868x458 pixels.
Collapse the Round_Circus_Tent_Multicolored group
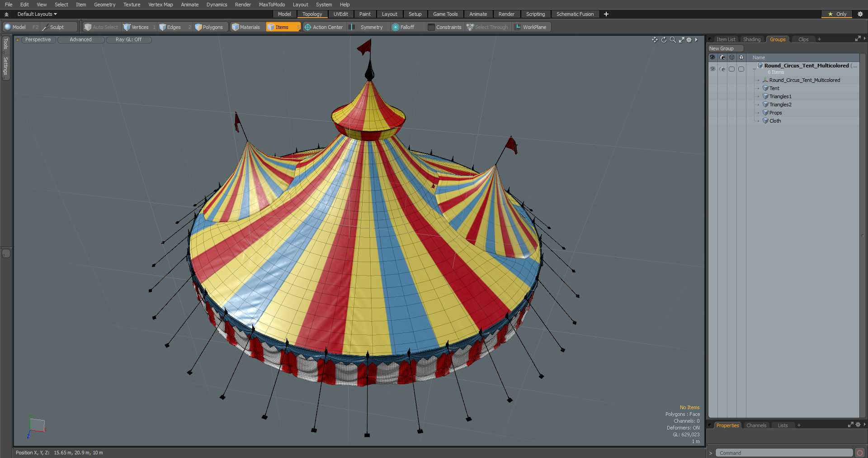[x=754, y=69]
